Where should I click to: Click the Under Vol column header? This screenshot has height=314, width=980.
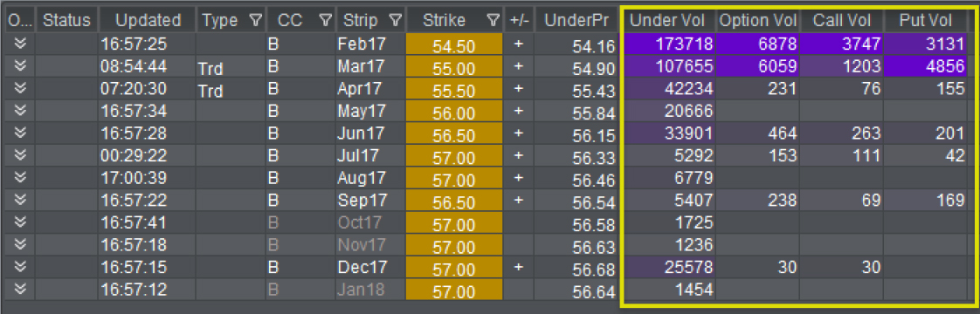(667, 21)
